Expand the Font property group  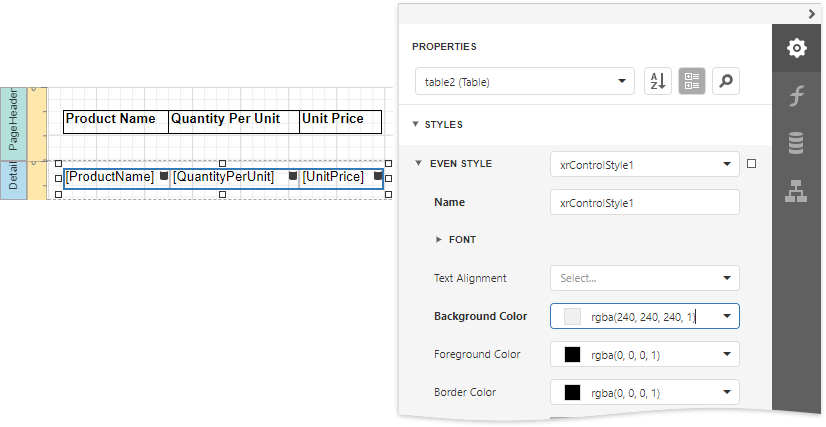click(438, 240)
